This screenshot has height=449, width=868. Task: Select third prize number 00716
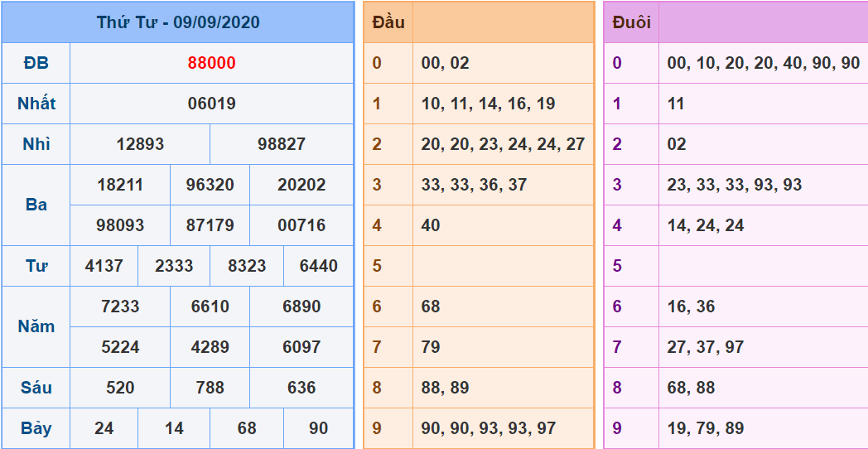[x=301, y=225]
